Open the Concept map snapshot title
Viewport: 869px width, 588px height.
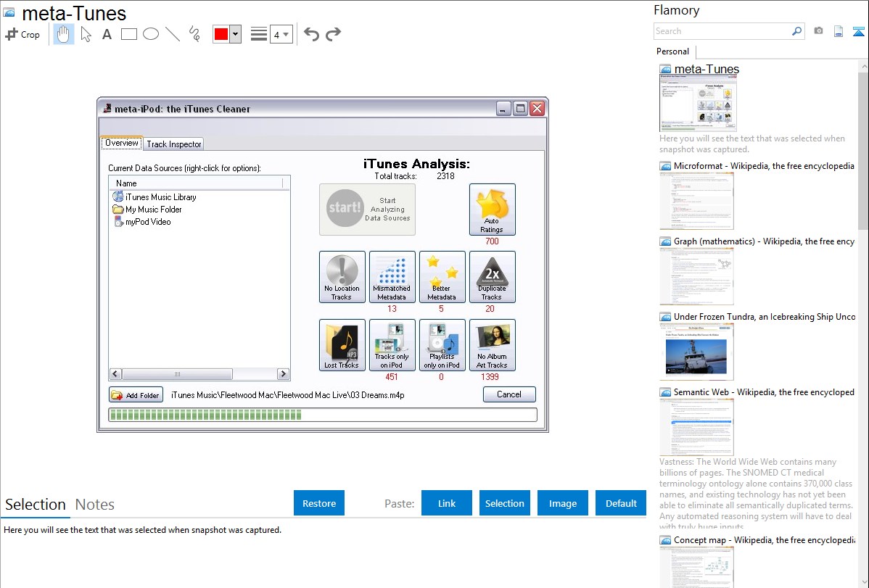764,539
